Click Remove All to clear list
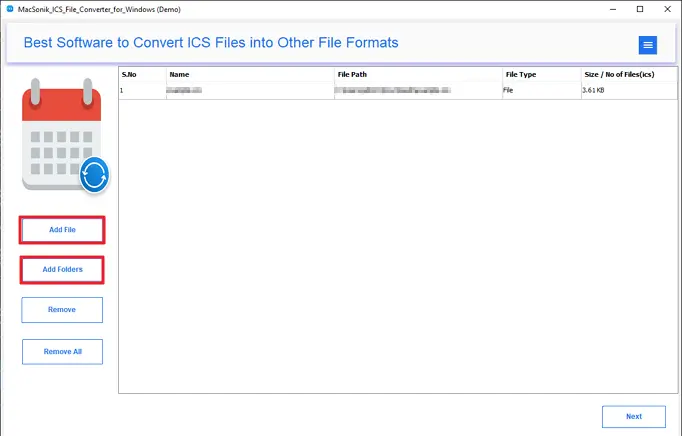682x436 pixels. [62, 352]
